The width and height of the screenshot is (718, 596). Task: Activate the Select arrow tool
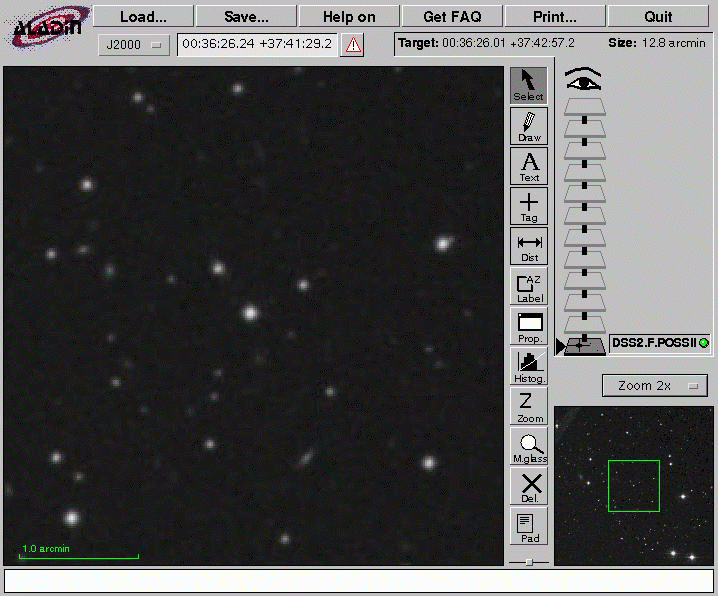coord(529,86)
